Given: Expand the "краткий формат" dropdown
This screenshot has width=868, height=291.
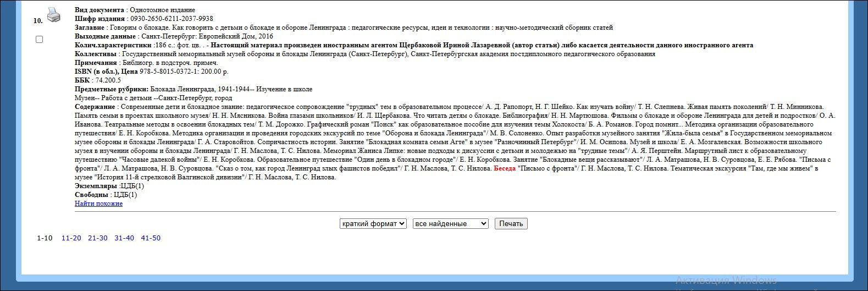Looking at the screenshot, I should coord(373,223).
